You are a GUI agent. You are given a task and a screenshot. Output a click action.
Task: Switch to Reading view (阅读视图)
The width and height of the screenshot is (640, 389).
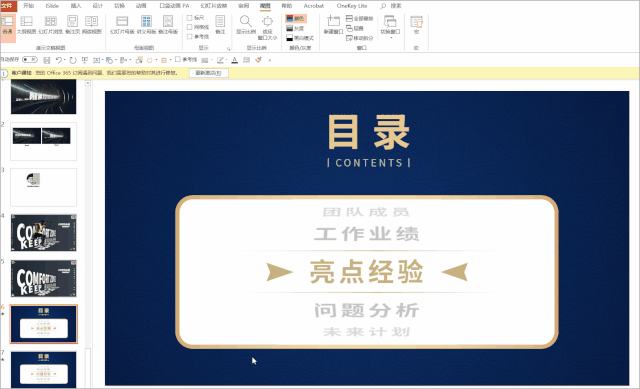point(91,25)
